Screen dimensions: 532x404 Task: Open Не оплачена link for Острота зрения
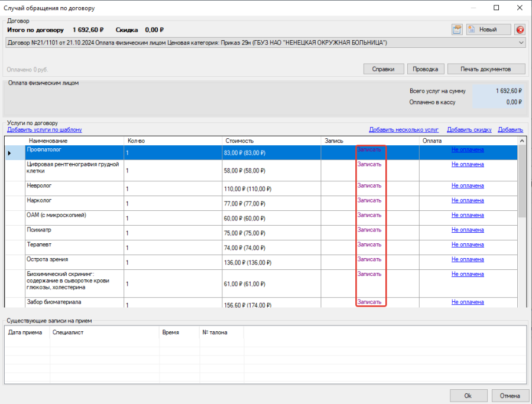click(468, 259)
